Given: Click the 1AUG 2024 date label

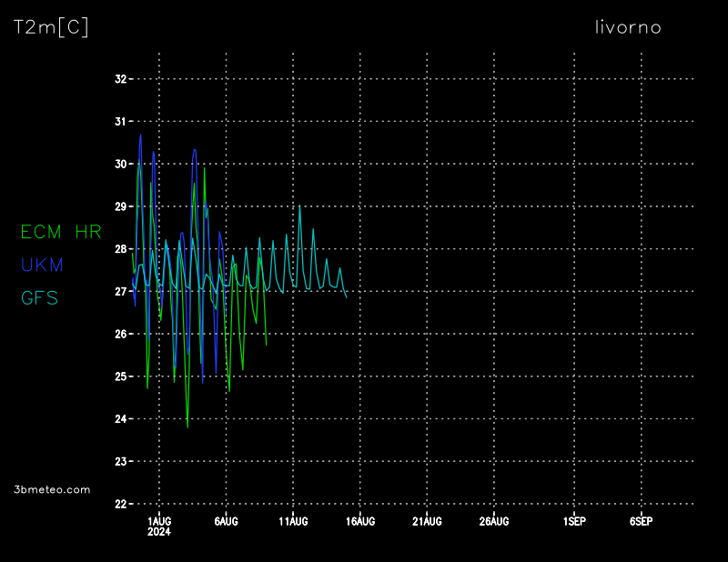Looking at the screenshot, I should [x=159, y=526].
